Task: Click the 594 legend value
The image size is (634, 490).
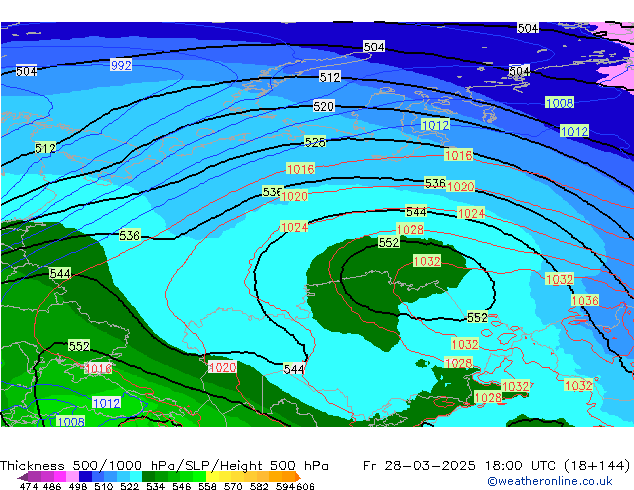Action: click(285, 486)
